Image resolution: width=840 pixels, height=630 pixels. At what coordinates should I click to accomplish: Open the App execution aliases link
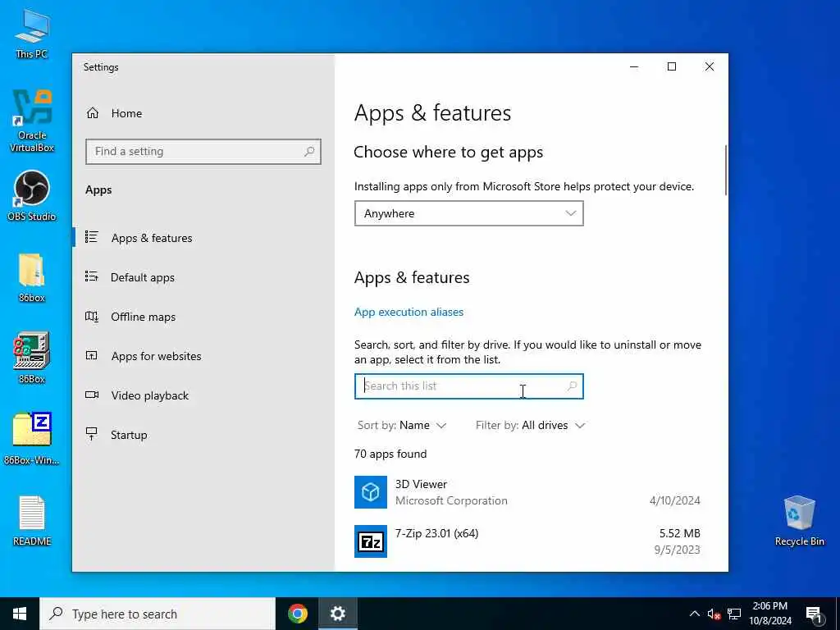click(x=409, y=312)
